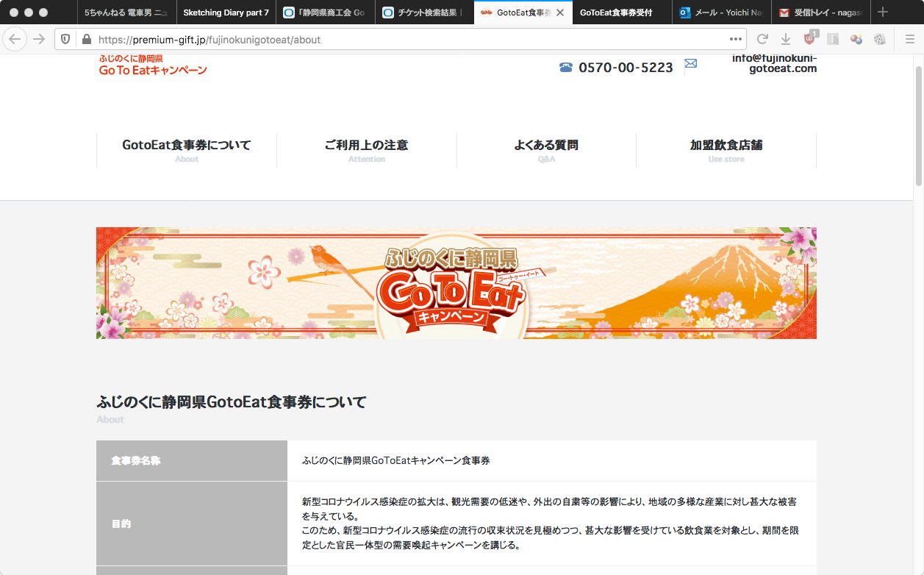Image resolution: width=924 pixels, height=575 pixels.
Task: Click heading ふじのくに静岡県GotoEat食事券について
Action: (232, 402)
